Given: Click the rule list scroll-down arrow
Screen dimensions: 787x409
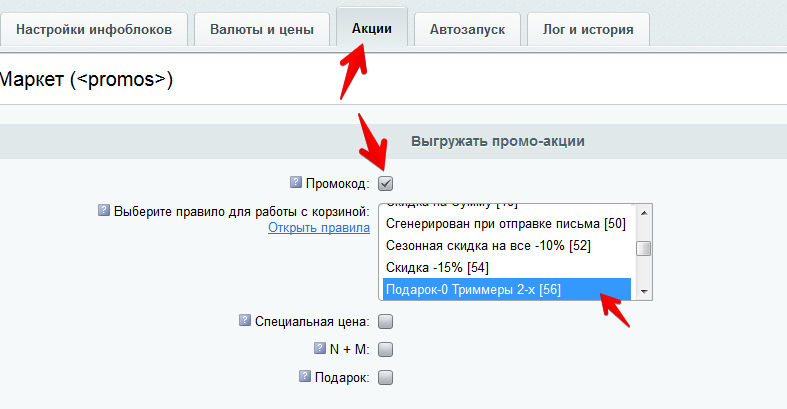Looking at the screenshot, I should pos(645,291).
